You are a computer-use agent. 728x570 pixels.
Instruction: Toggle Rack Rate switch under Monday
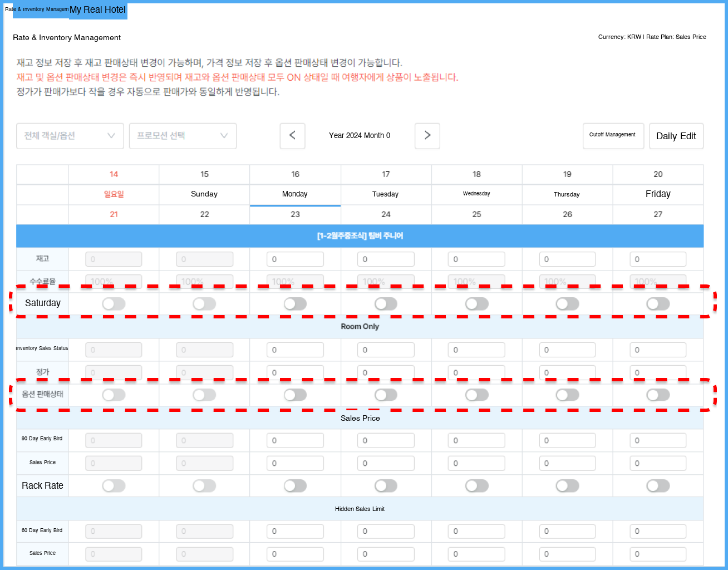click(x=295, y=486)
